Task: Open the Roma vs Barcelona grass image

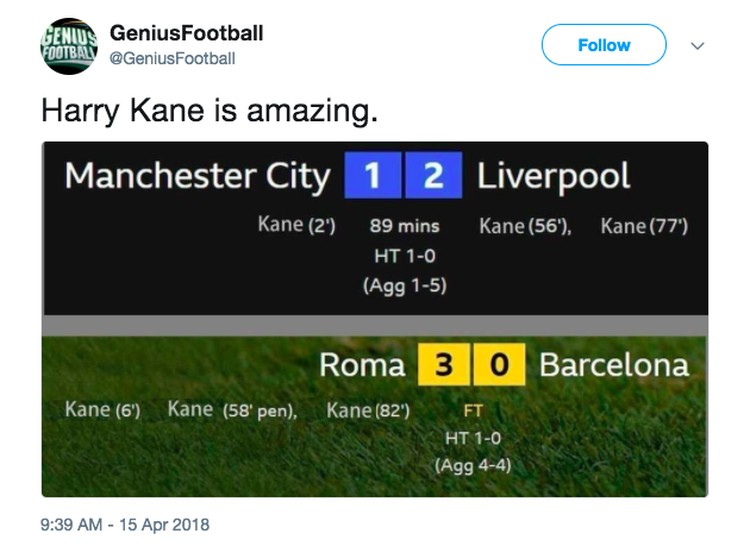Action: pyautogui.click(x=375, y=416)
